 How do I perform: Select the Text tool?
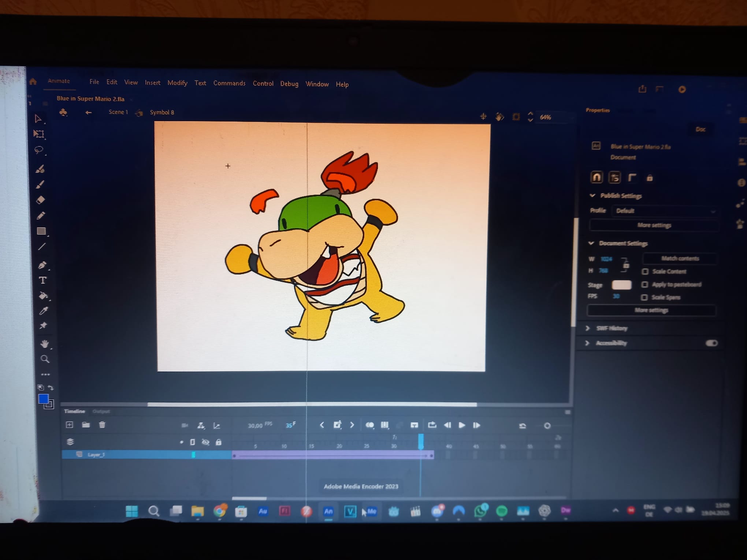click(43, 280)
